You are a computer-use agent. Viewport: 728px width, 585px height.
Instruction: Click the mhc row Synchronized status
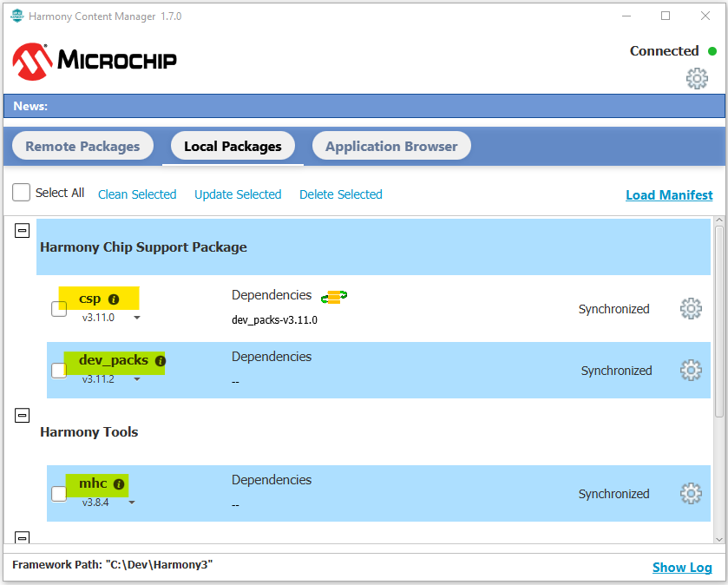coord(613,494)
